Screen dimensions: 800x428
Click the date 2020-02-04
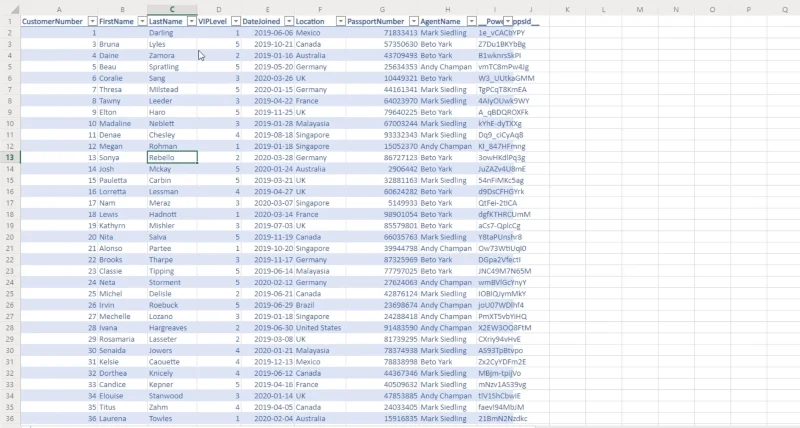click(267, 419)
